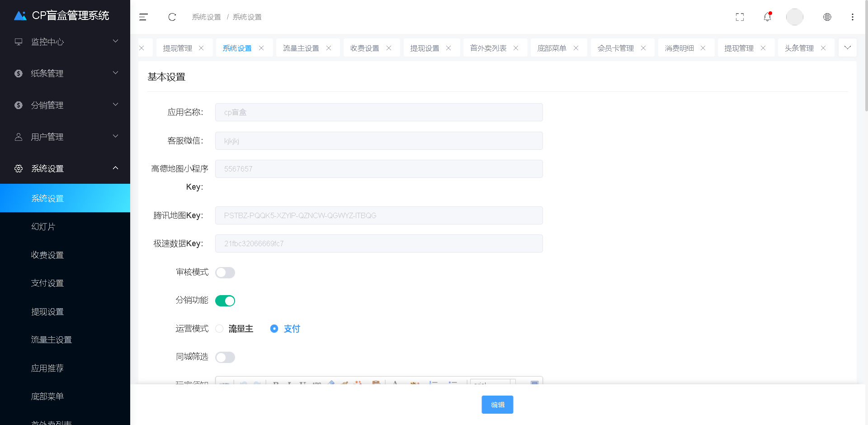The width and height of the screenshot is (868, 425).
Task: Select the 流量主 radio option
Action: 220,329
